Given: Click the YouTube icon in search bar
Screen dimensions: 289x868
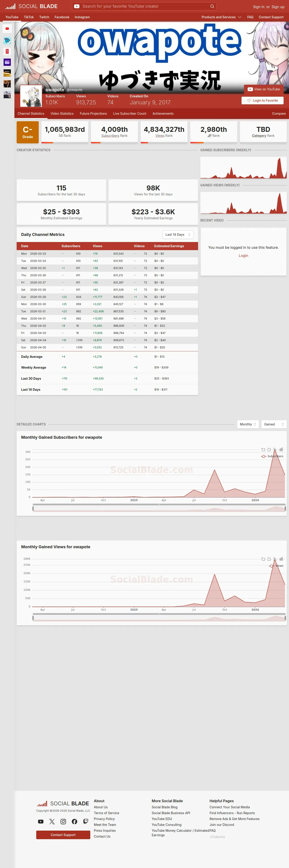Looking at the screenshot, I should [x=77, y=6].
